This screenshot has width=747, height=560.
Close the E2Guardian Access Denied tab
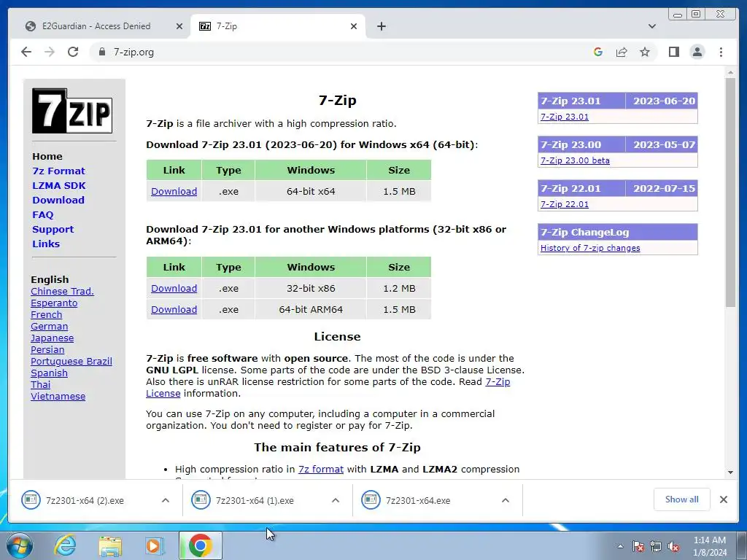179,26
